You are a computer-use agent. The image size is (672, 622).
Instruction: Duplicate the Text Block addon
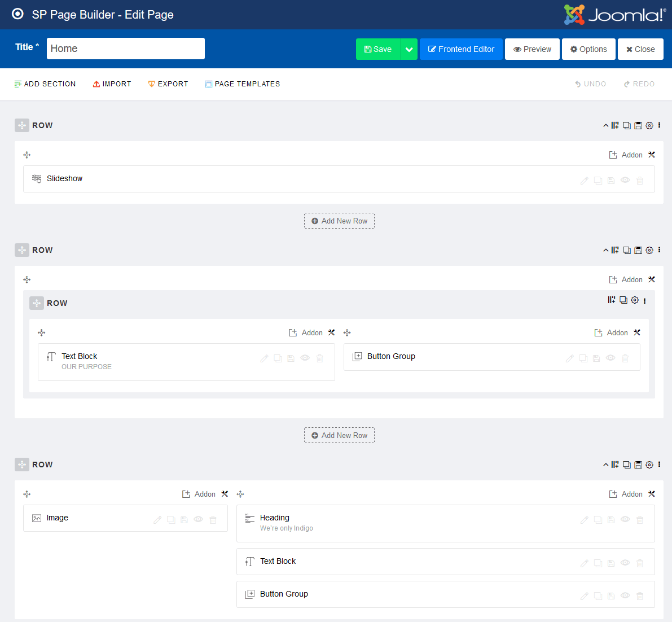[277, 358]
